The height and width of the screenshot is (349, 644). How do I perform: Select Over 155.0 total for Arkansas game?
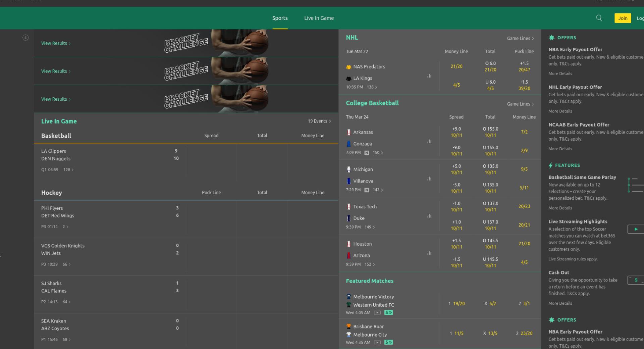click(x=490, y=132)
